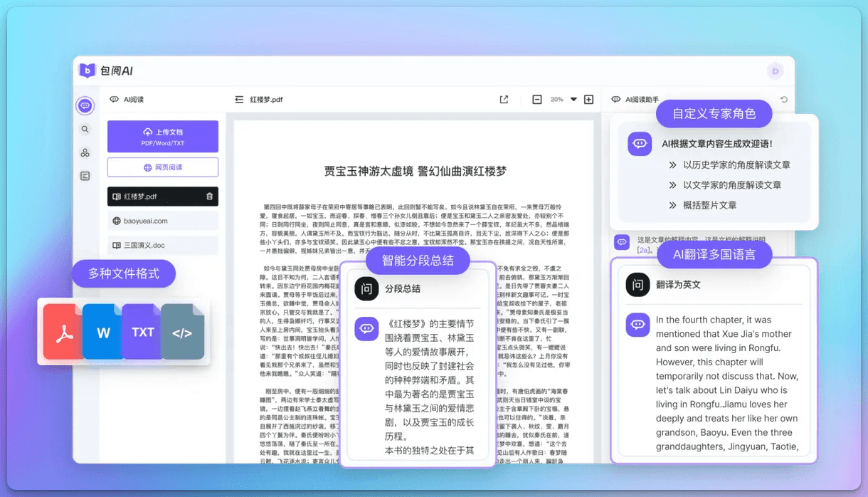
Task: Click the AI bot icon beside the English translation
Action: (637, 325)
